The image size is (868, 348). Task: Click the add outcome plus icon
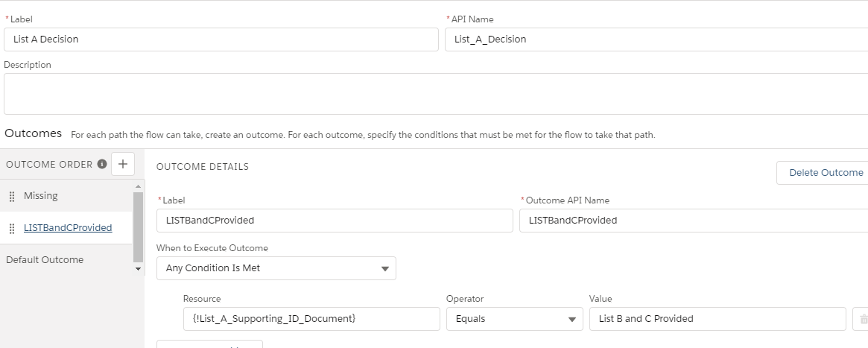pos(123,165)
